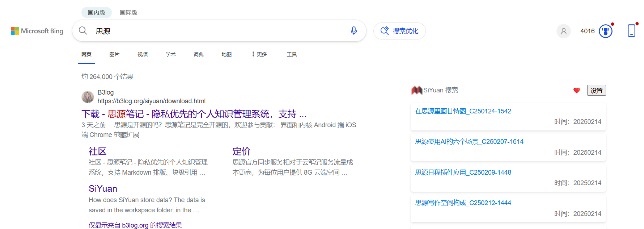Click 仅显示来自 b3log.org 的搜索结果

(x=135, y=225)
